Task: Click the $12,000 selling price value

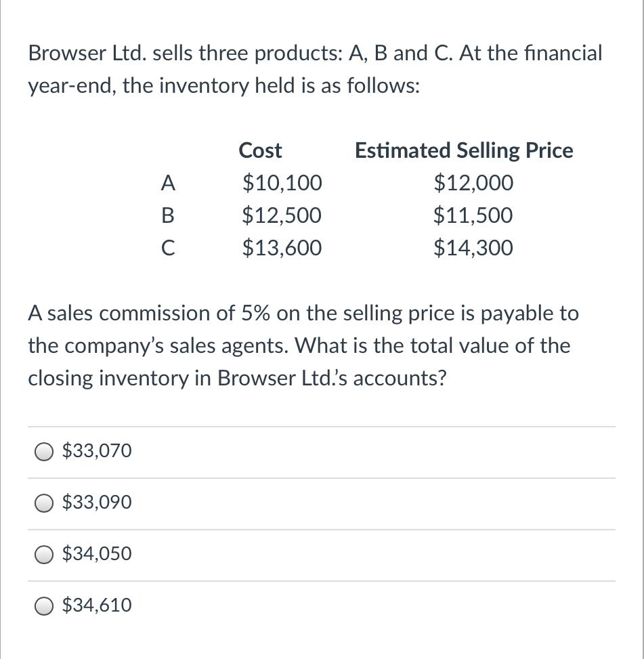Action: point(473,183)
